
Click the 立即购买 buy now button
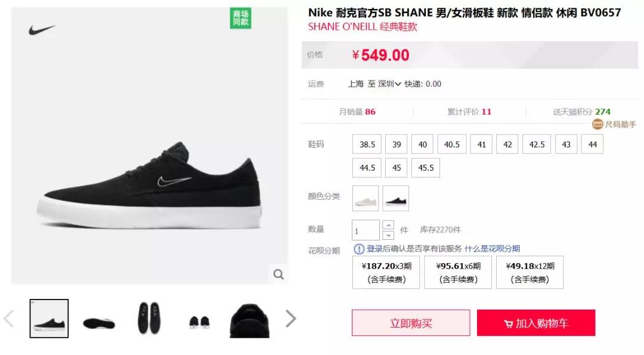click(411, 323)
